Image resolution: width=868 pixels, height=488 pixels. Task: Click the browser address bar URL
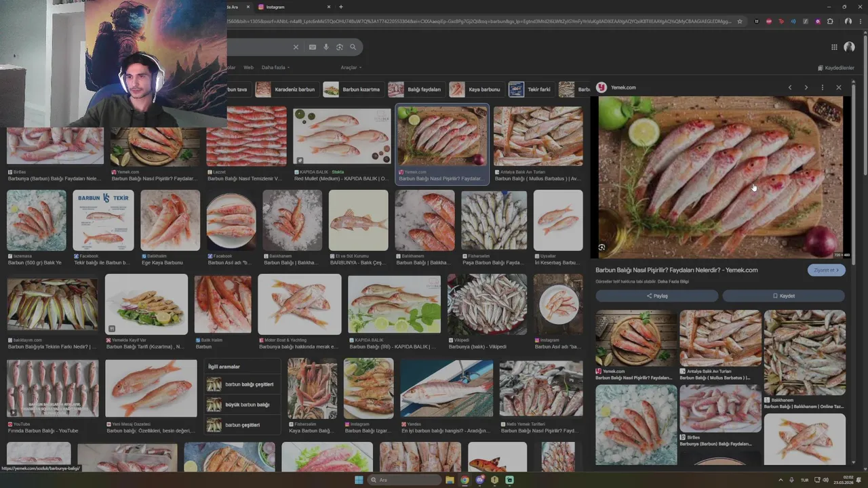click(x=479, y=21)
